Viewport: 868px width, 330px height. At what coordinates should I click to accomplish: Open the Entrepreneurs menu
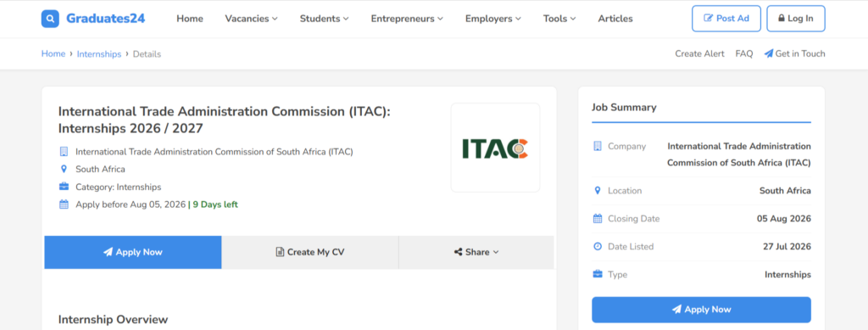tap(407, 19)
